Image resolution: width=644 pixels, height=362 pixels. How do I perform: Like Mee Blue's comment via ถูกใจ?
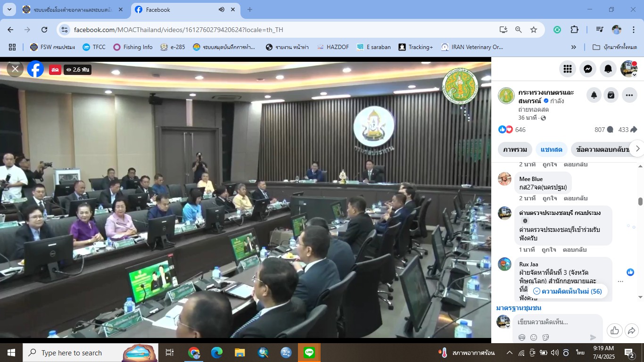point(550,198)
